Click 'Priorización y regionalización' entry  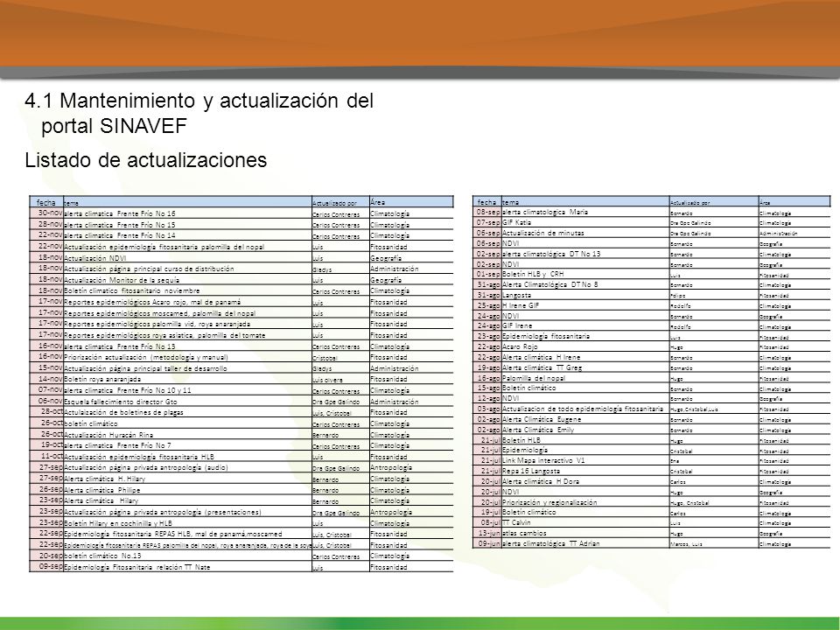[549, 502]
